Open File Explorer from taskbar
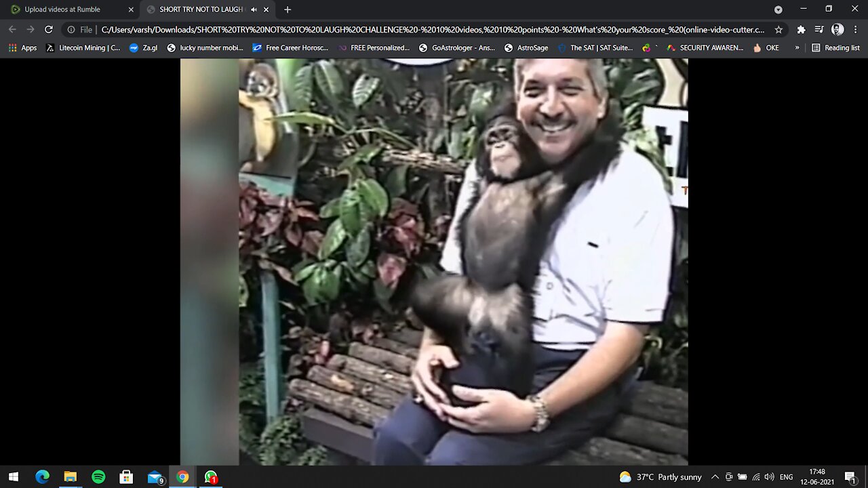 click(x=70, y=477)
